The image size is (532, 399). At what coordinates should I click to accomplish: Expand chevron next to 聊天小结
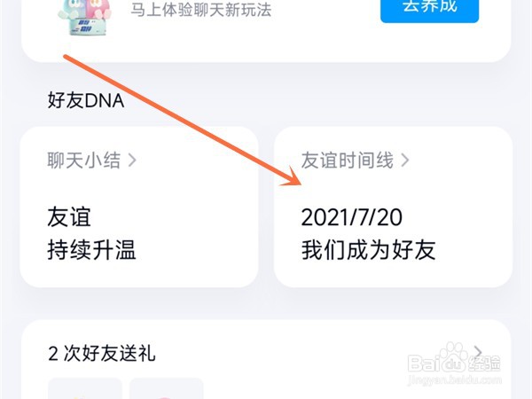132,160
